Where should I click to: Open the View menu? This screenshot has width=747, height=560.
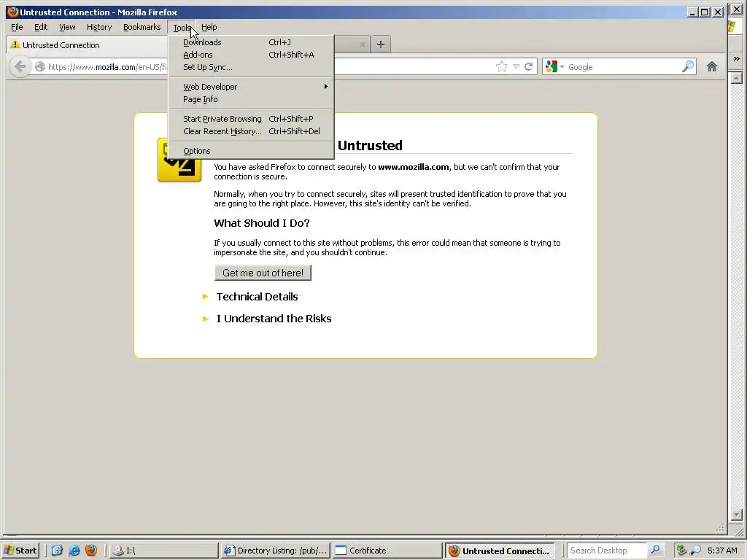[x=67, y=27]
